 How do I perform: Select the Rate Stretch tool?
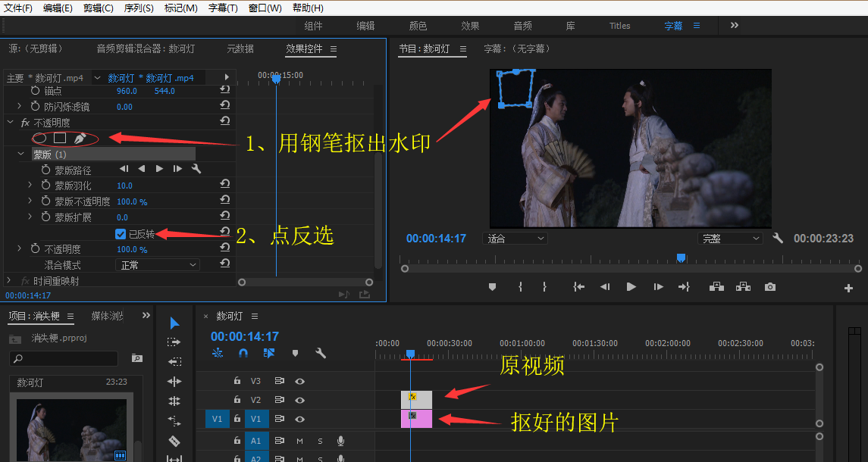(174, 420)
